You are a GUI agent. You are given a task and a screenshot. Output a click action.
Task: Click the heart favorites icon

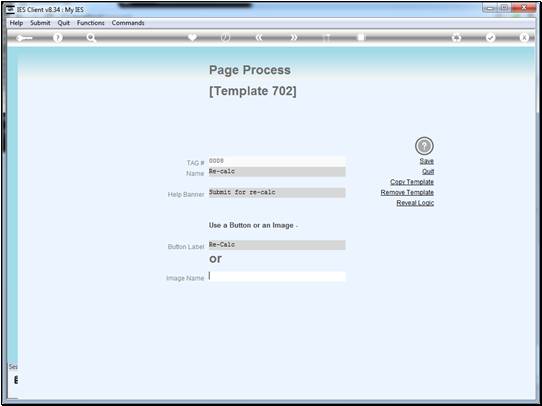(x=193, y=37)
